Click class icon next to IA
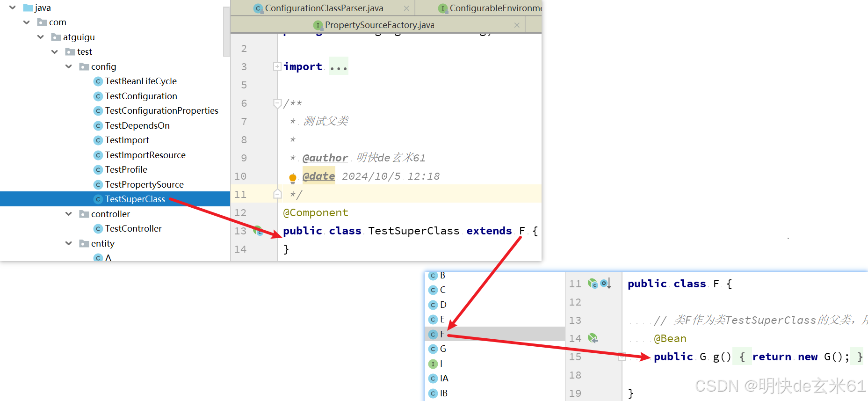This screenshot has width=868, height=401. (x=433, y=378)
